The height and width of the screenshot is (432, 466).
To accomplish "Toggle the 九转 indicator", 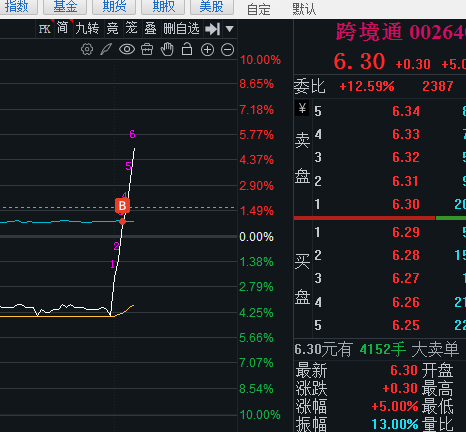I will (x=87, y=29).
